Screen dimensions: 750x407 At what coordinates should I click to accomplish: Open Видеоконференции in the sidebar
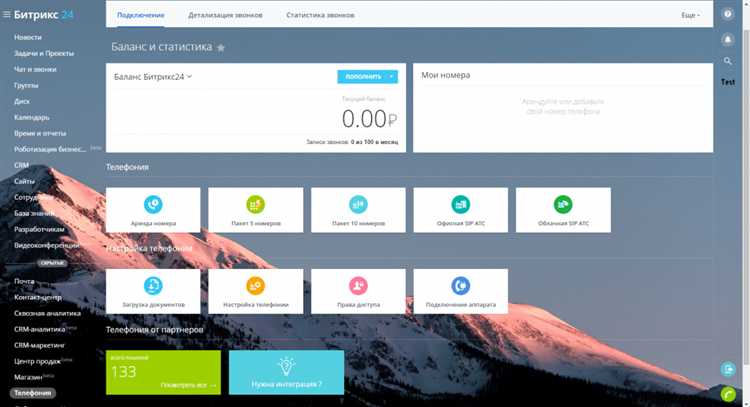47,245
